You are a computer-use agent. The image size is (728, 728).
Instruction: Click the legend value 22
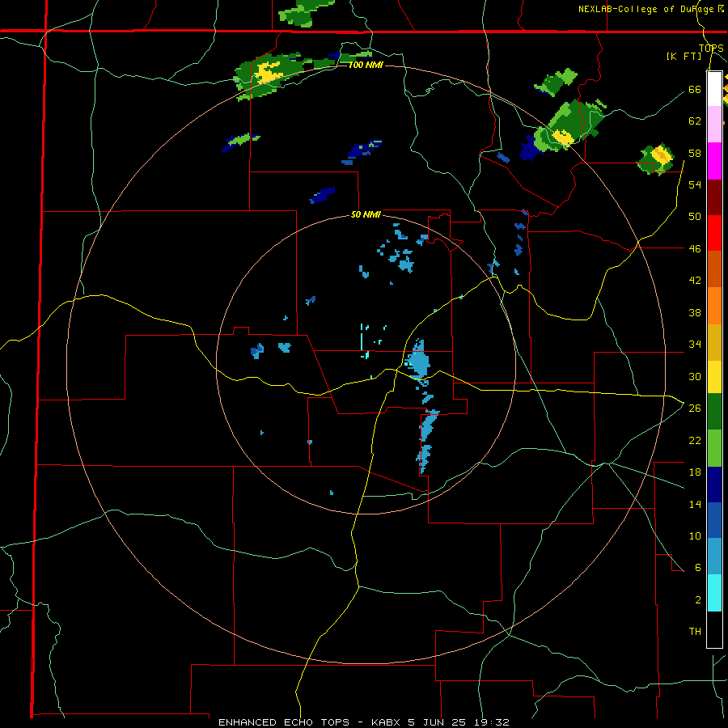695,440
